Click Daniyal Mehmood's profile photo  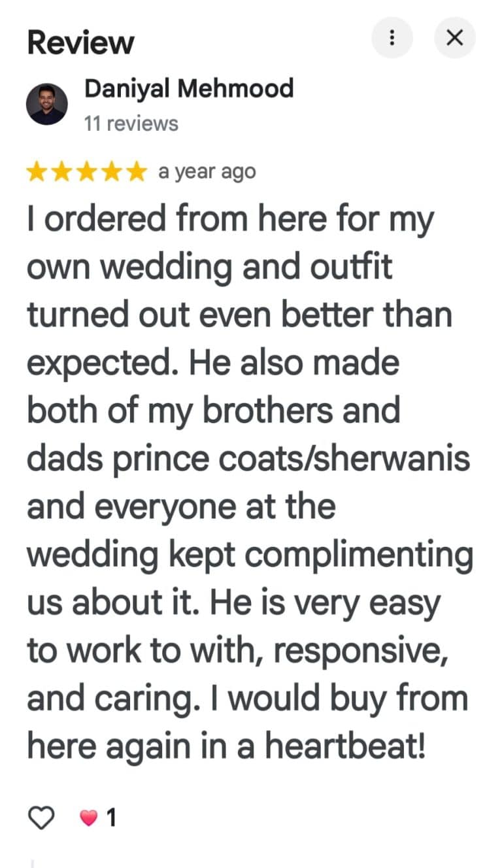click(46, 104)
